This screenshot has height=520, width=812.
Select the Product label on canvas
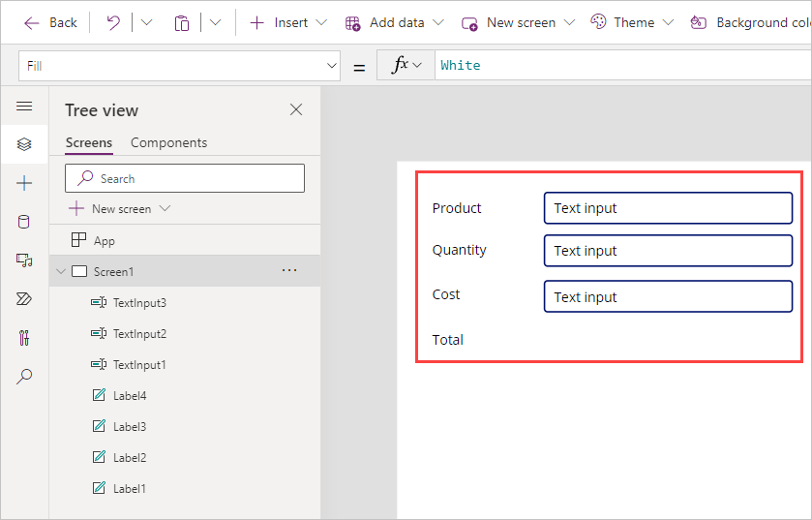tap(457, 208)
